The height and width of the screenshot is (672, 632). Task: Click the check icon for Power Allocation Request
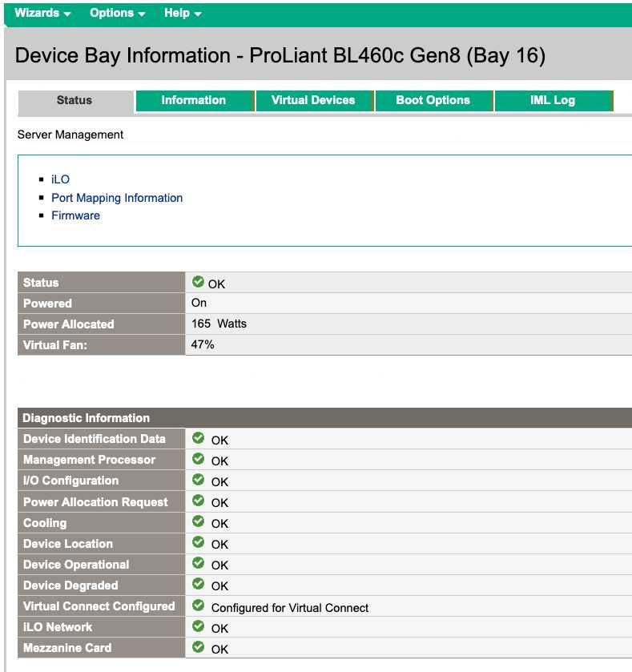pyautogui.click(x=198, y=501)
